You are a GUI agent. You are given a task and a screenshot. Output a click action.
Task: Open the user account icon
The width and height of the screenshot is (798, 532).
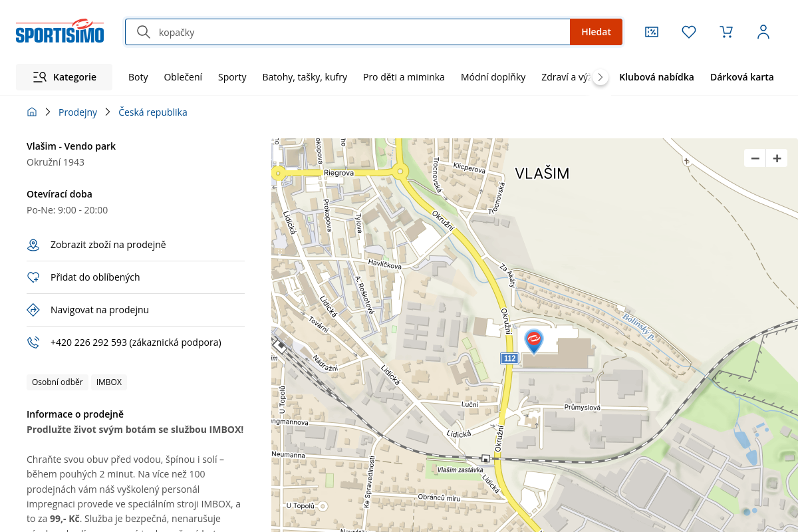(763, 32)
